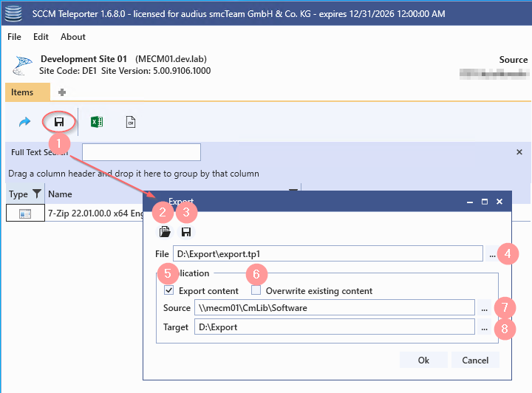The height and width of the screenshot is (393, 532).
Task: Click the save icon inside the Export dialog
Action: (x=186, y=232)
